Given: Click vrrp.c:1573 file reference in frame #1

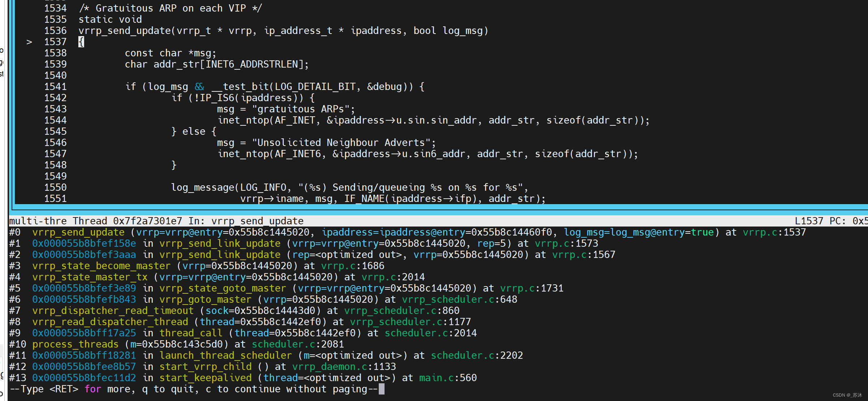Looking at the screenshot, I should click(566, 243).
